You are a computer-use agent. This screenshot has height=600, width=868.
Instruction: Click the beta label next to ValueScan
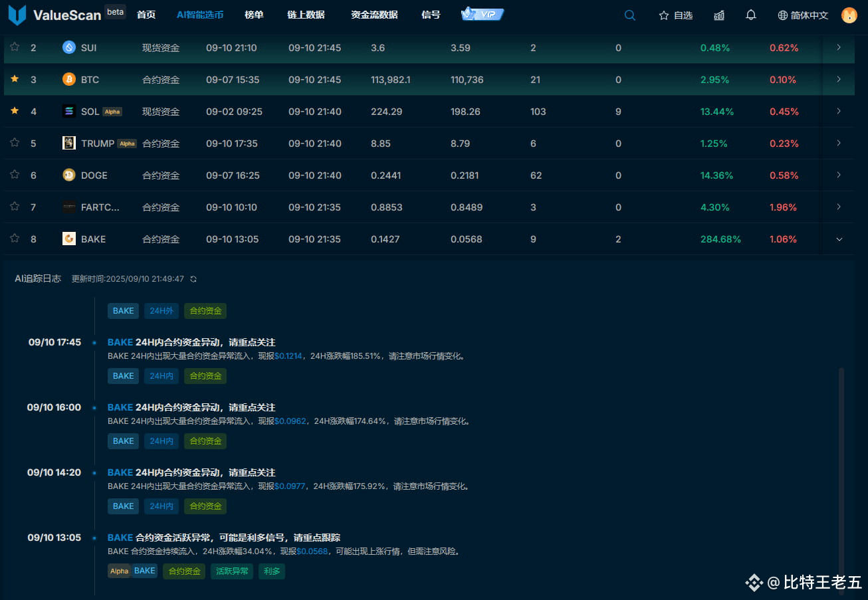[115, 11]
